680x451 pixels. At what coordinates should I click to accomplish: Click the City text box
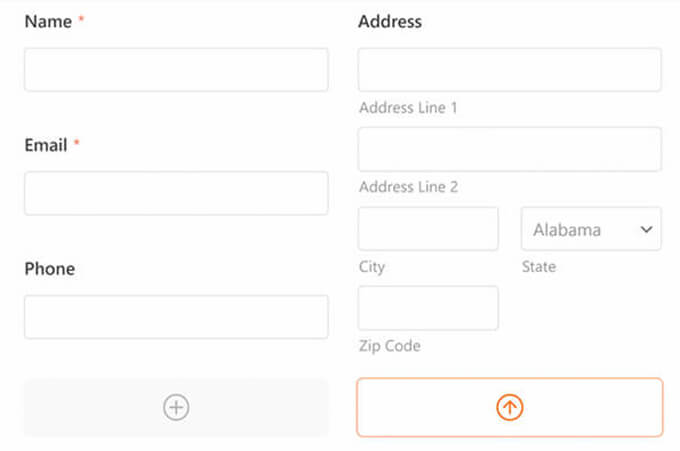(428, 229)
